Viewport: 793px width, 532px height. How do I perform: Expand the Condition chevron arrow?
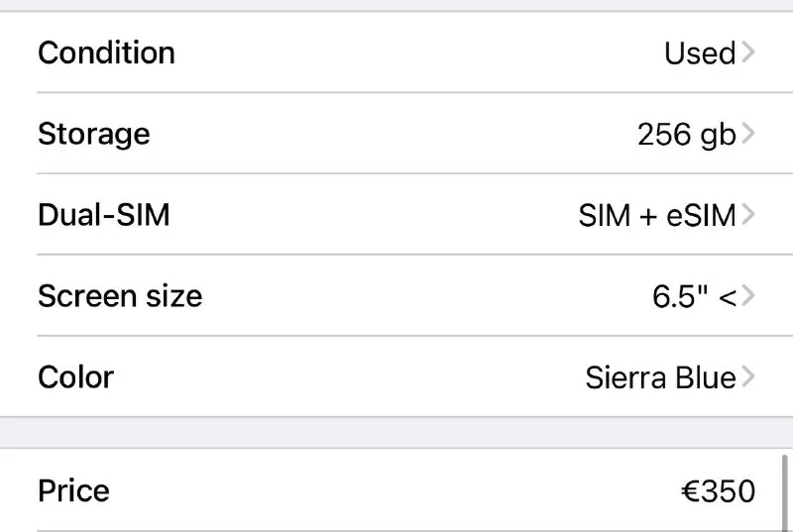click(747, 53)
